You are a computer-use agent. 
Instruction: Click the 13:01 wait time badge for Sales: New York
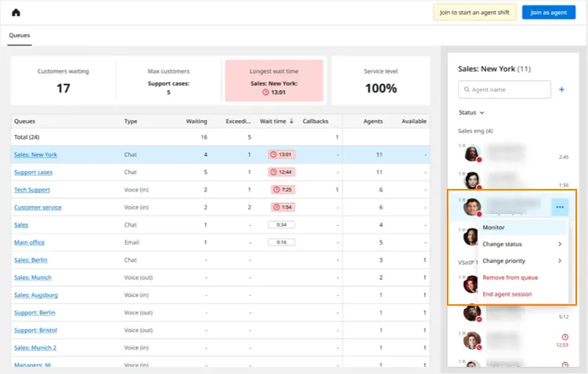pos(281,154)
